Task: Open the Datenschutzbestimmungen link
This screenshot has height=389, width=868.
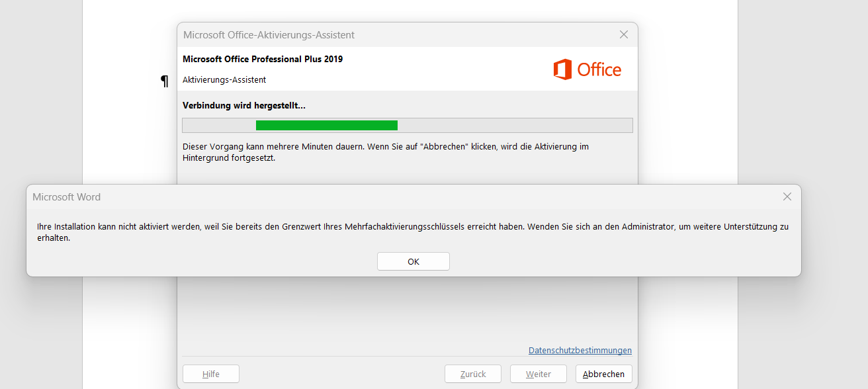Action: 580,350
